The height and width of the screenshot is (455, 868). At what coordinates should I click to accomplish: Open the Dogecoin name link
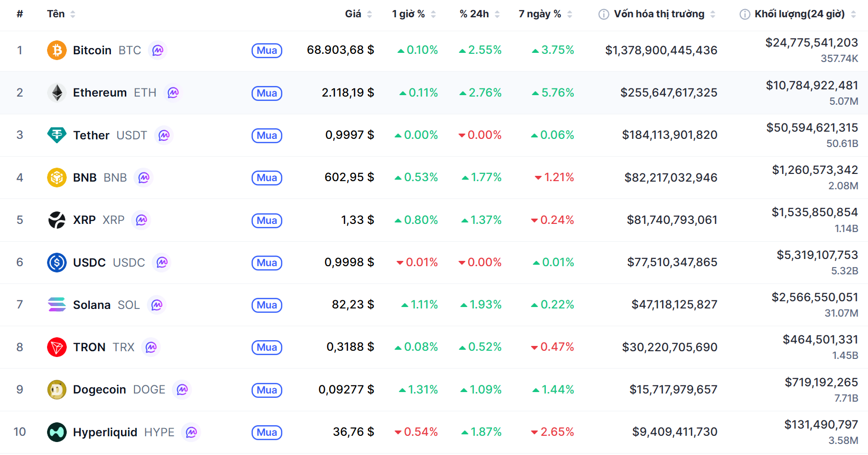click(x=99, y=390)
